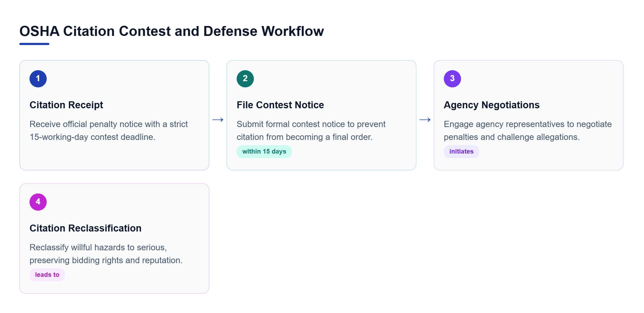Screen dimensions: 644x313
Task: Select the File Contest Notice heading
Action: point(280,105)
